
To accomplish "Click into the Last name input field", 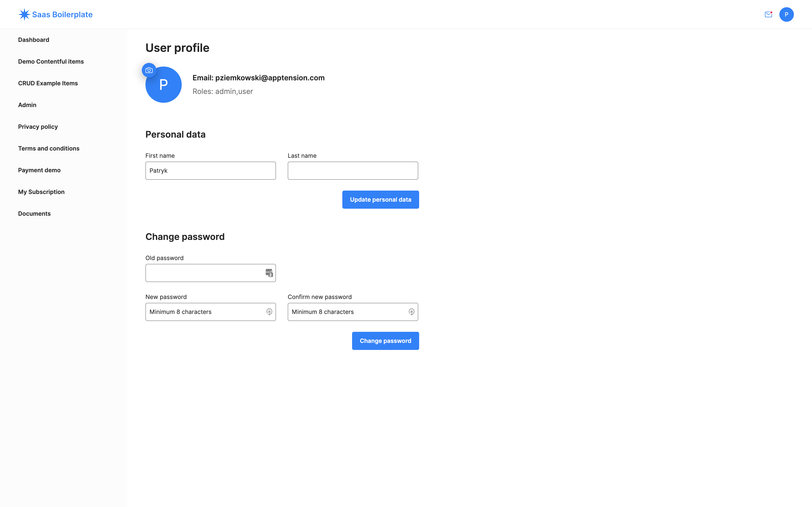I will pyautogui.click(x=353, y=170).
